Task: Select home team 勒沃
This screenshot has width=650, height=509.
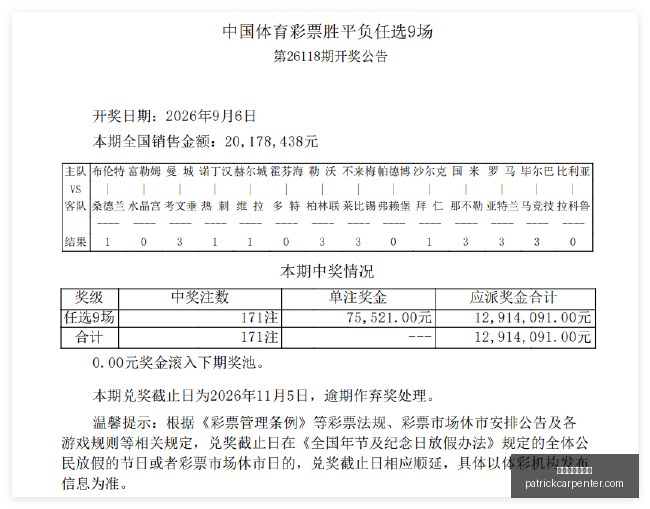Action: [x=322, y=171]
